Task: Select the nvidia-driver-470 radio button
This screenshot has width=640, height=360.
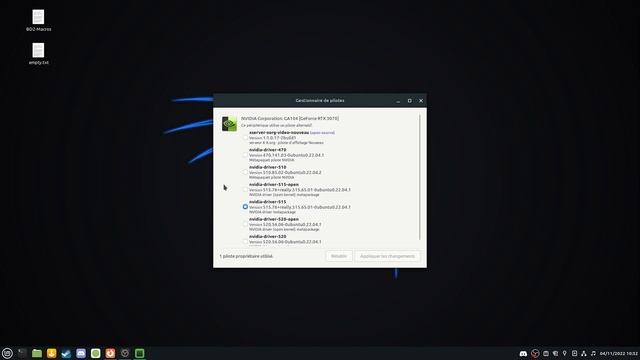Action: pyautogui.click(x=245, y=155)
